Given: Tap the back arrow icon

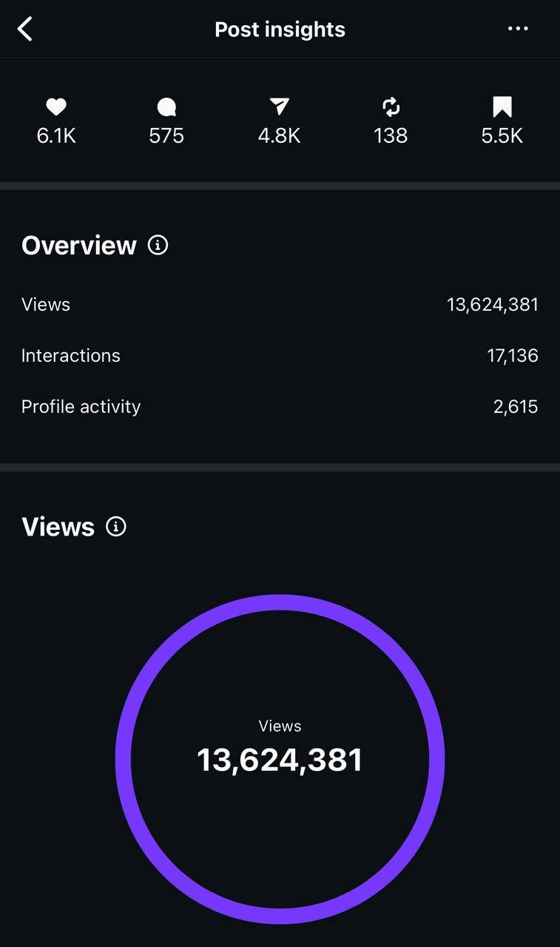Looking at the screenshot, I should click(25, 30).
